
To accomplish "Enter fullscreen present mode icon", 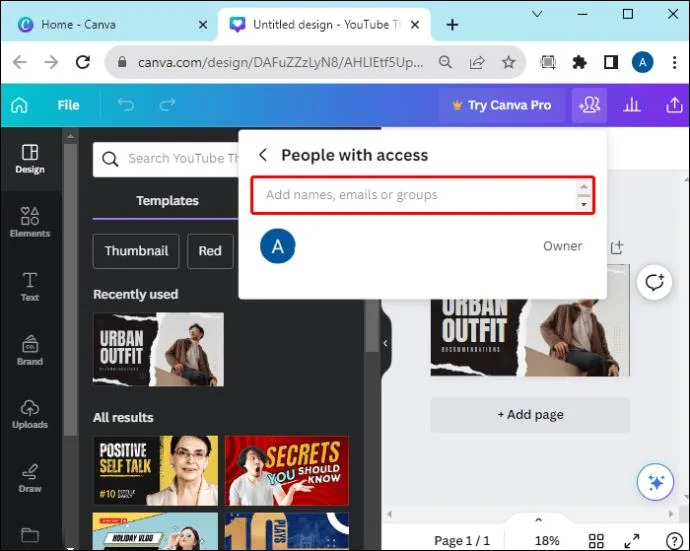I will click(x=632, y=540).
